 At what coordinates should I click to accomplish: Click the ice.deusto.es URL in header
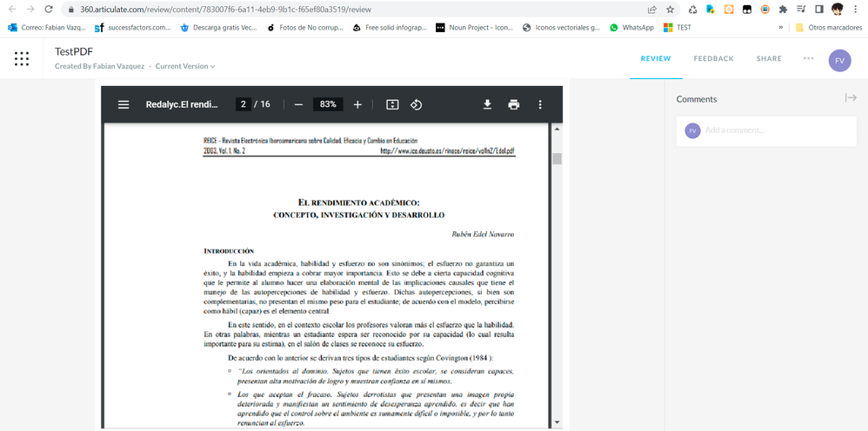[x=448, y=150]
